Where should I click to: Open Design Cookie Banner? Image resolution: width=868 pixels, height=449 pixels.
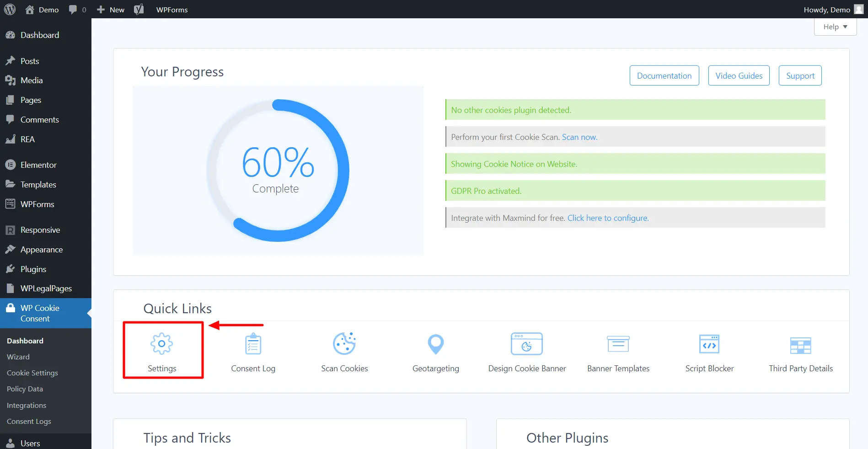pos(526,344)
